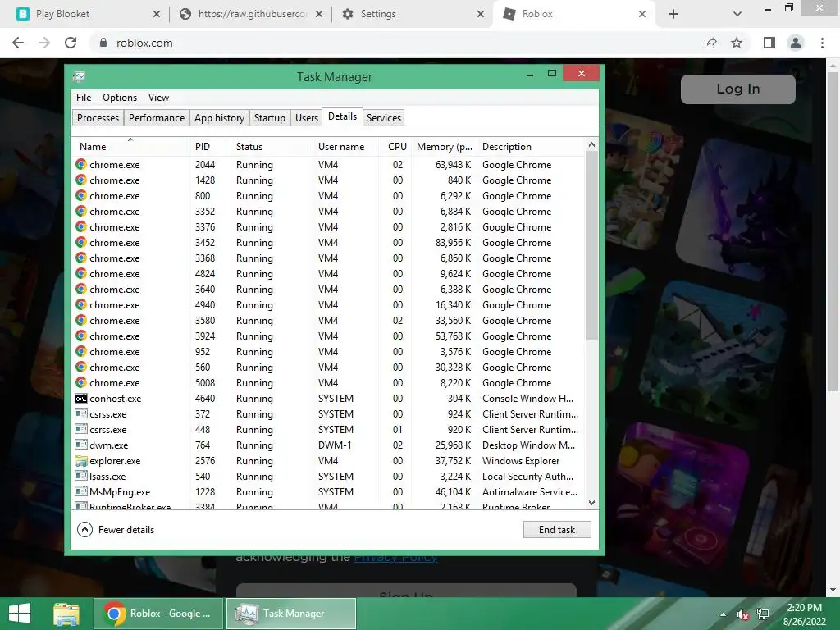Switch to the Services tab
Image resolution: width=840 pixels, height=630 pixels.
pos(384,118)
